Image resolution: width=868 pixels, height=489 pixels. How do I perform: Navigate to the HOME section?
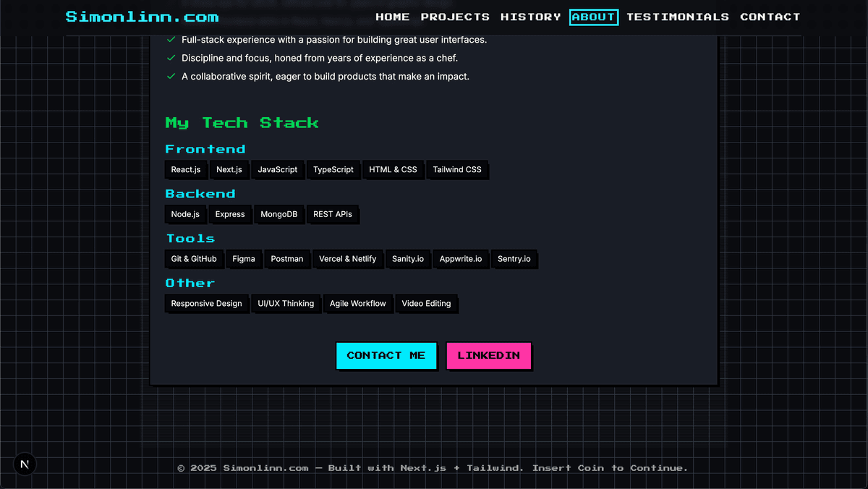pyautogui.click(x=392, y=17)
